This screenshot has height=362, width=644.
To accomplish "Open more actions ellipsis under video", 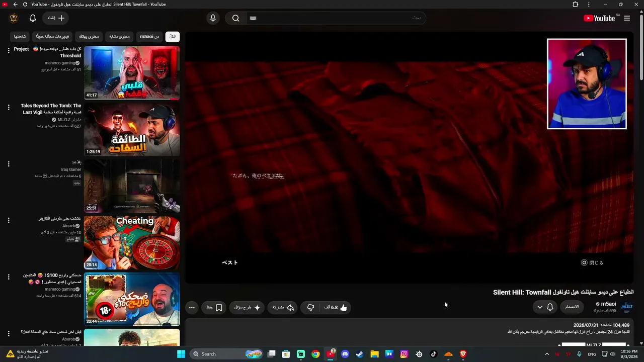I will click(192, 307).
